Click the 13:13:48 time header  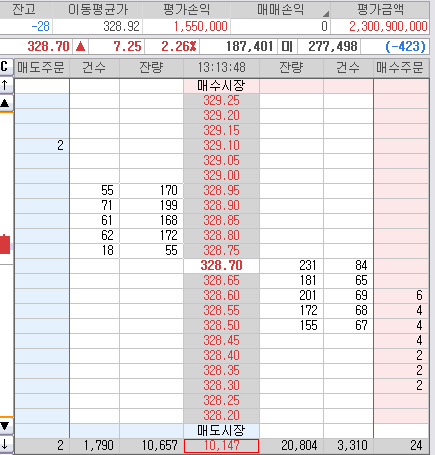221,68
